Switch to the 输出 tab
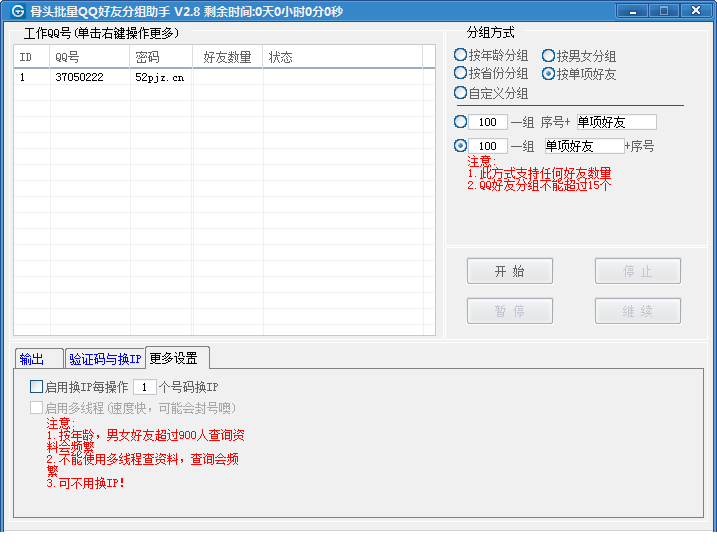The image size is (717, 555). [39, 358]
